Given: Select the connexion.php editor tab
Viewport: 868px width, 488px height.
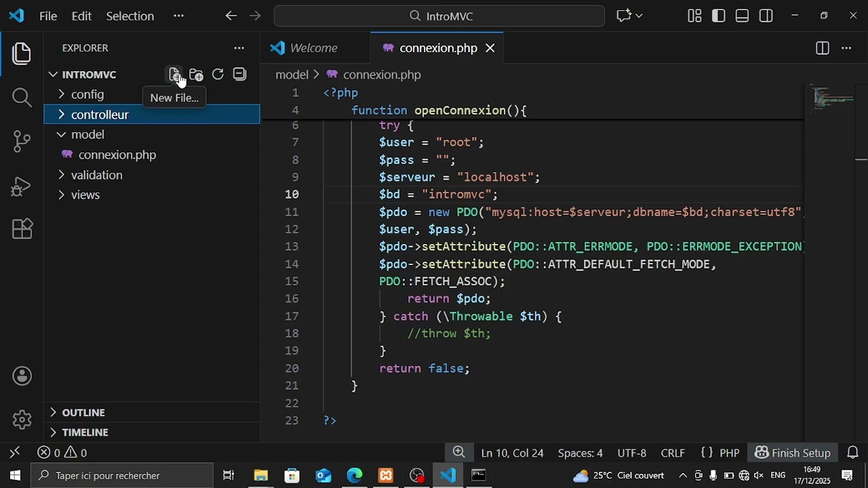Looking at the screenshot, I should pos(438,48).
